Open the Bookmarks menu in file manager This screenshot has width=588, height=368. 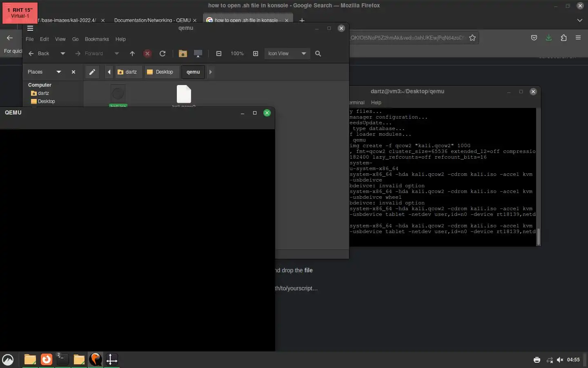coord(97,39)
